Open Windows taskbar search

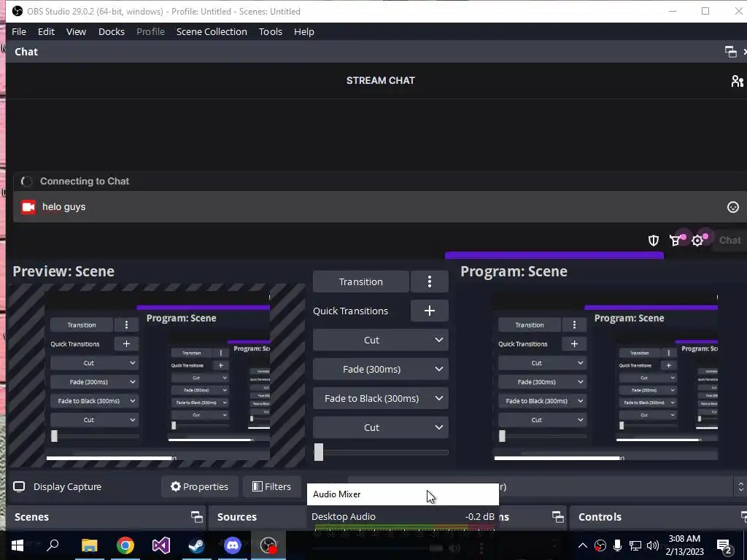click(x=53, y=545)
